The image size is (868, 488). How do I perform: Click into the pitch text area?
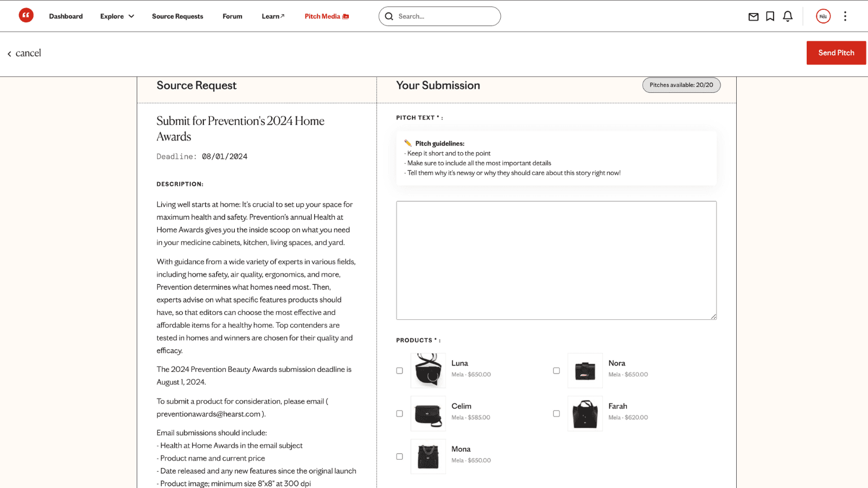tap(556, 260)
